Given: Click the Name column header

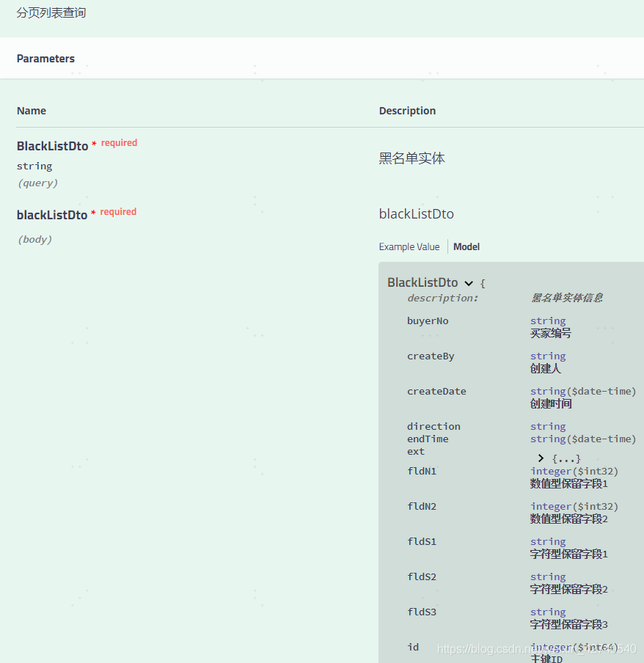Looking at the screenshot, I should tap(31, 110).
